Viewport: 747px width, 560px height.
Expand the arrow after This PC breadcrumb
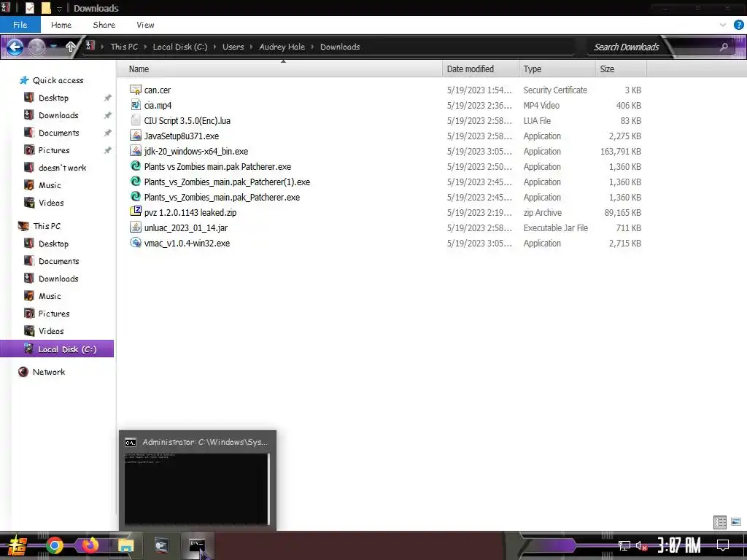pyautogui.click(x=145, y=47)
